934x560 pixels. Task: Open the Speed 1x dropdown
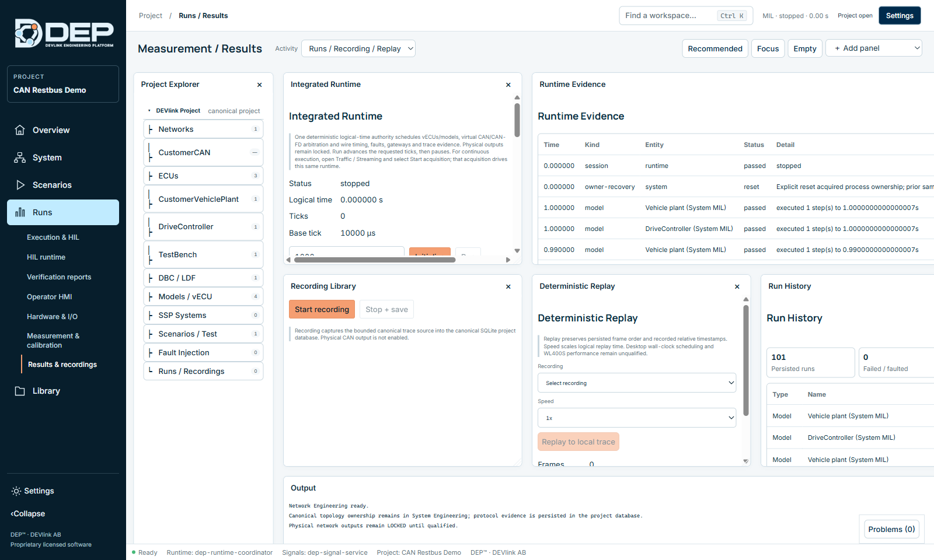[x=637, y=418]
